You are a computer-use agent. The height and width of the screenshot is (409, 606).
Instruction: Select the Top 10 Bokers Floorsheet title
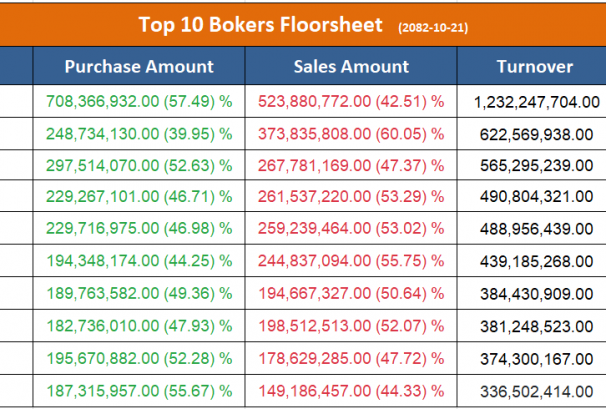260,23
